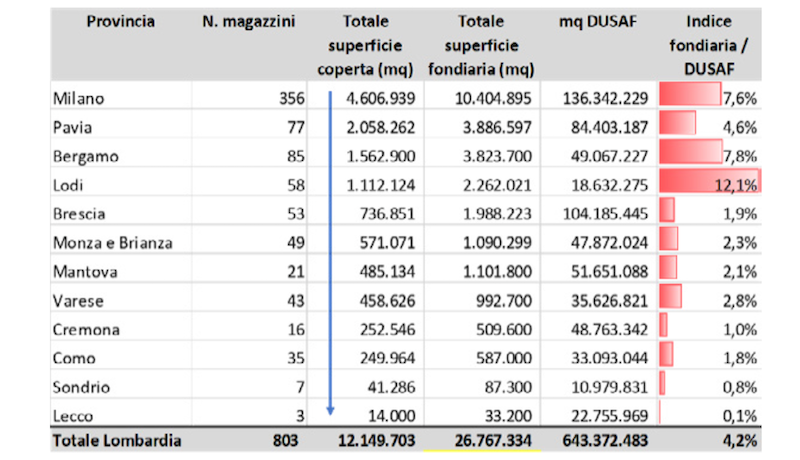Viewport: 800px width, 460px height.
Task: Click the blue downward arrow tip
Action: (330, 411)
